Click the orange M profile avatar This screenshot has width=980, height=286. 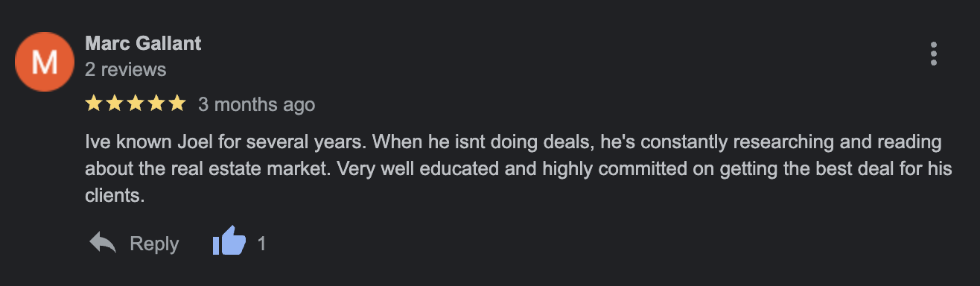point(45,63)
